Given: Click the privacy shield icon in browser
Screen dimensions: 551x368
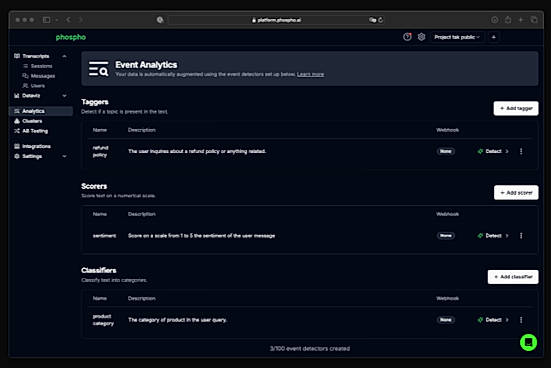Looking at the screenshot, I should [160, 20].
